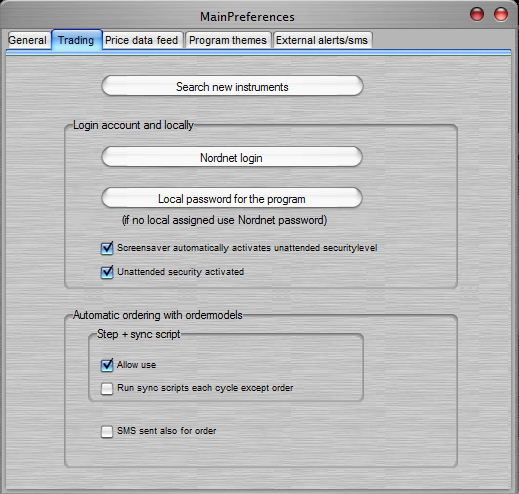Click the Step + sync script group label
The width and height of the screenshot is (519, 494).
pyautogui.click(x=139, y=334)
